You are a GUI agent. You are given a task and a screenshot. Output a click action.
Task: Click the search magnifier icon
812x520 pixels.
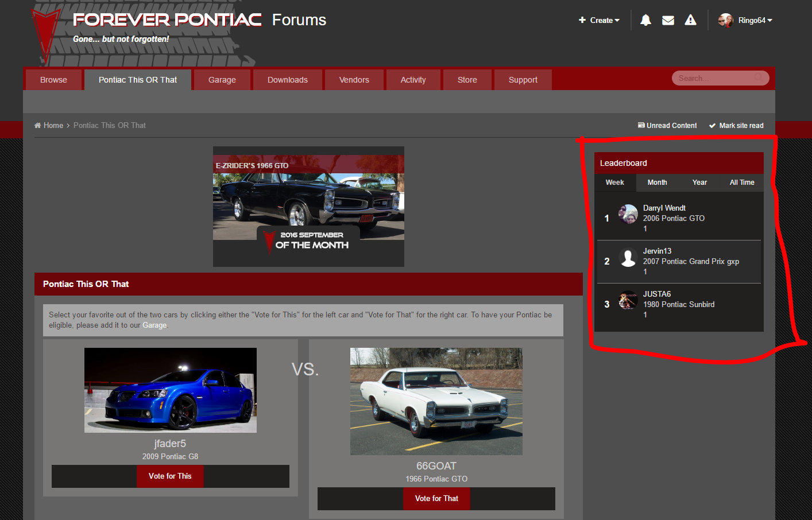click(759, 77)
